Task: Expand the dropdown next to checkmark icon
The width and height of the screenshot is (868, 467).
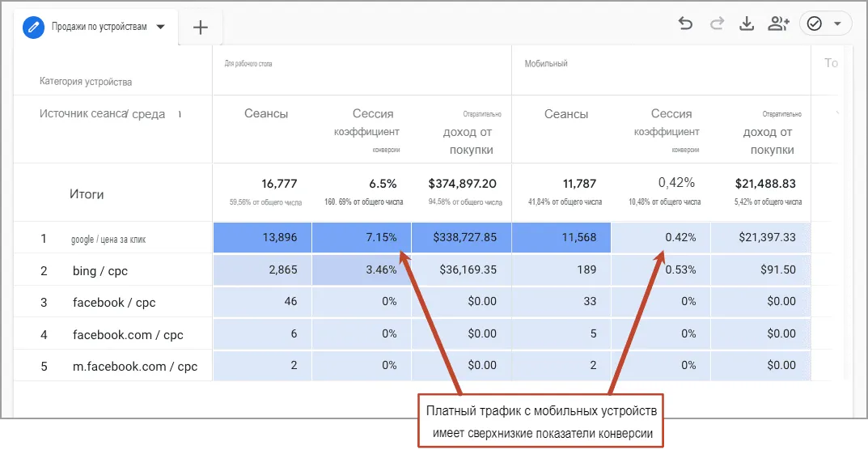Action: point(837,23)
